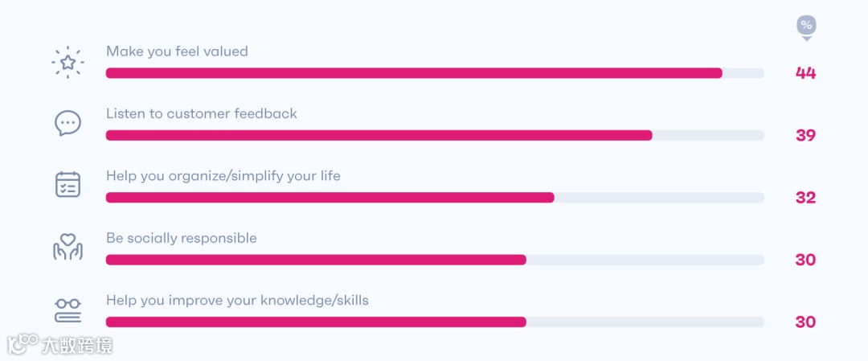The image size is (868, 361).
Task: Click the 44 percentage value
Action: coord(805,73)
